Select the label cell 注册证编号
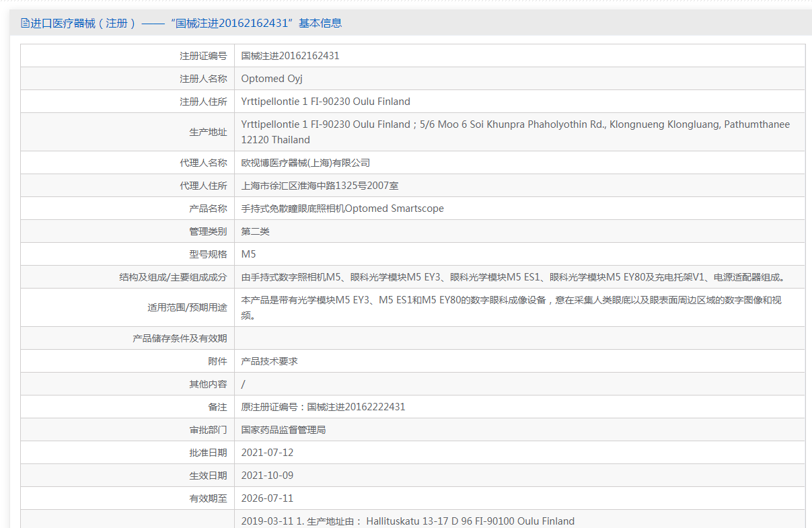Viewport: 812px width, 528px height. (203, 56)
